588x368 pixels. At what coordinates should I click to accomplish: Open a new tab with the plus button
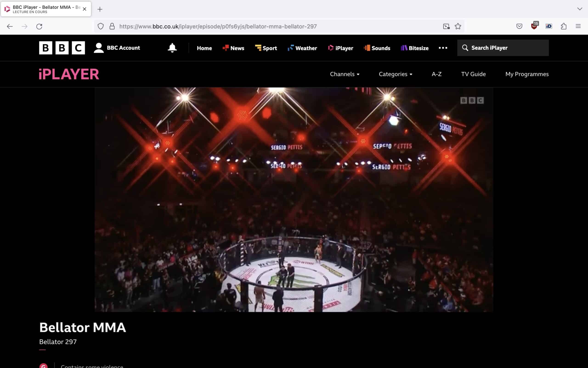(x=100, y=9)
